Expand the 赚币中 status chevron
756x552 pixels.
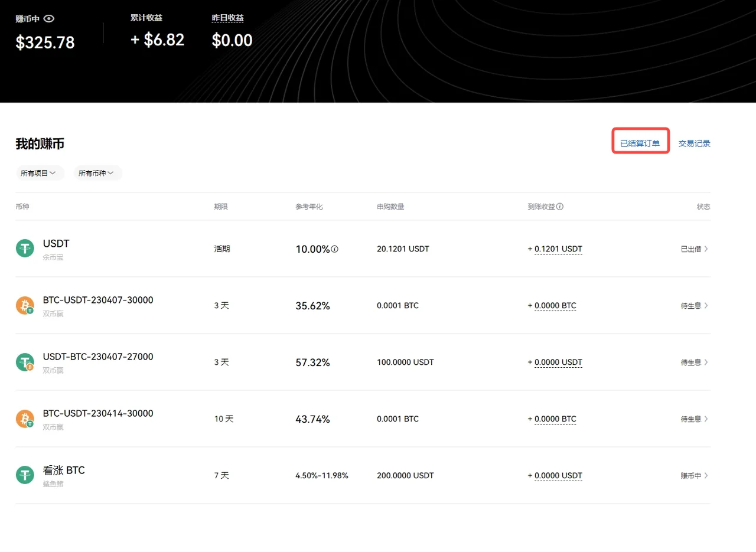coord(706,475)
